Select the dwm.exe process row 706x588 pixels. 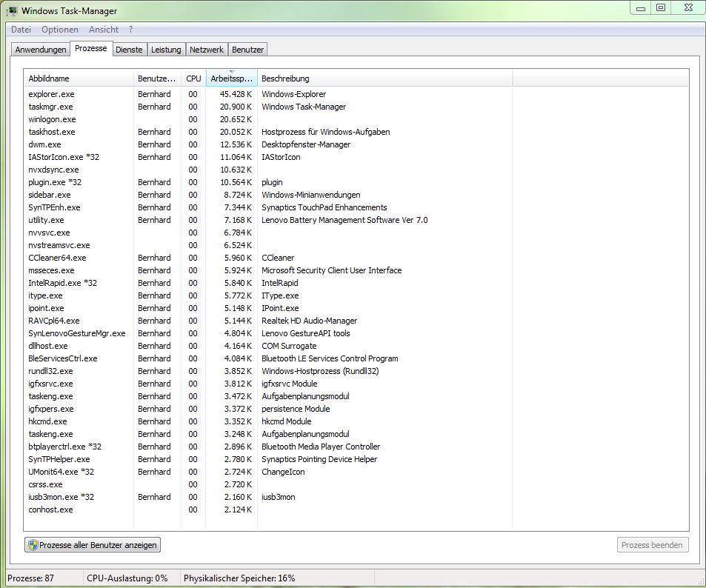[268, 144]
